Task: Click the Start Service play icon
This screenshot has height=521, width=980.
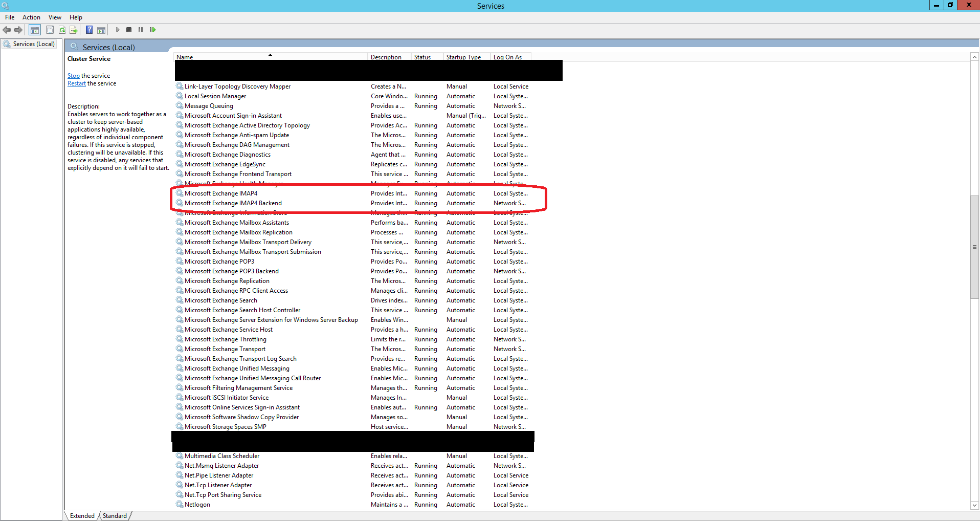Action: (x=117, y=30)
